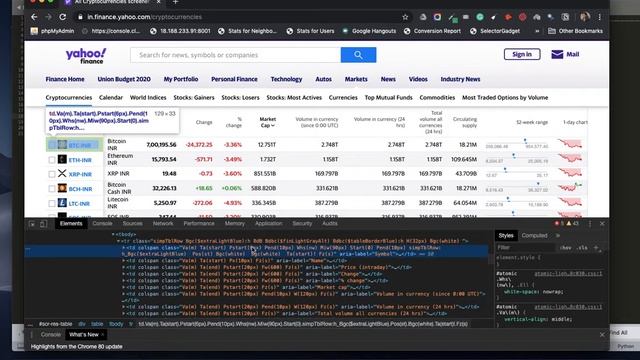Open Chrome's three-dot menu
This screenshot has width=640, height=360.
point(599,17)
